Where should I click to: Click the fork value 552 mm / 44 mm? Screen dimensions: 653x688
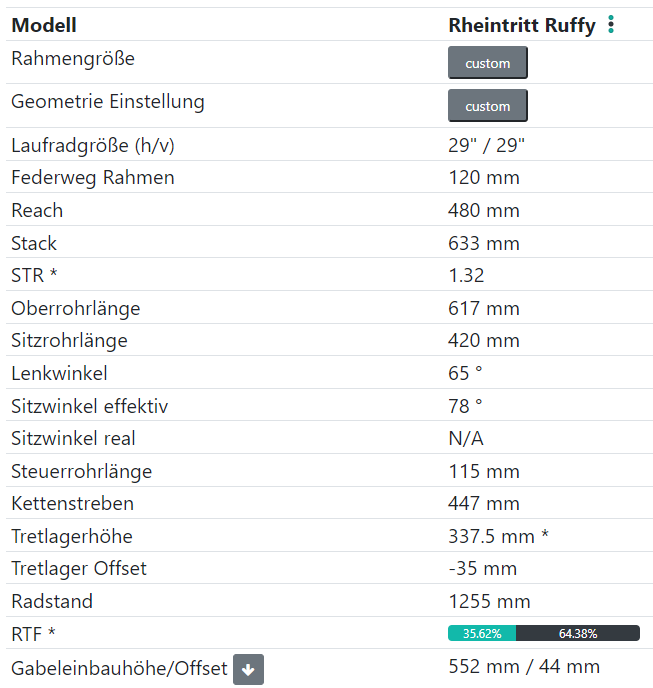pos(524,666)
